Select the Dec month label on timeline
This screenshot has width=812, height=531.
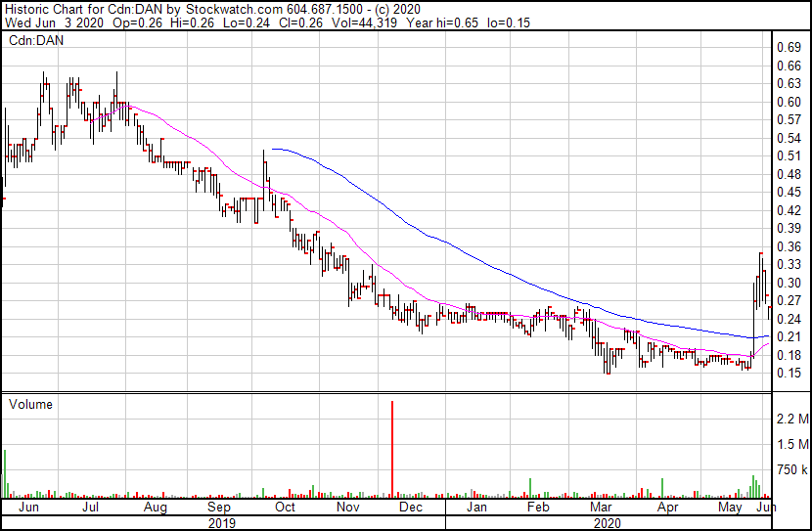[411, 509]
